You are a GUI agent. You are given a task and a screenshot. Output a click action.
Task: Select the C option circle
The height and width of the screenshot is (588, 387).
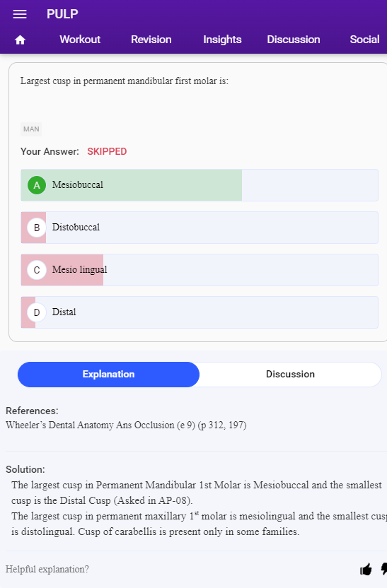pyautogui.click(x=37, y=270)
